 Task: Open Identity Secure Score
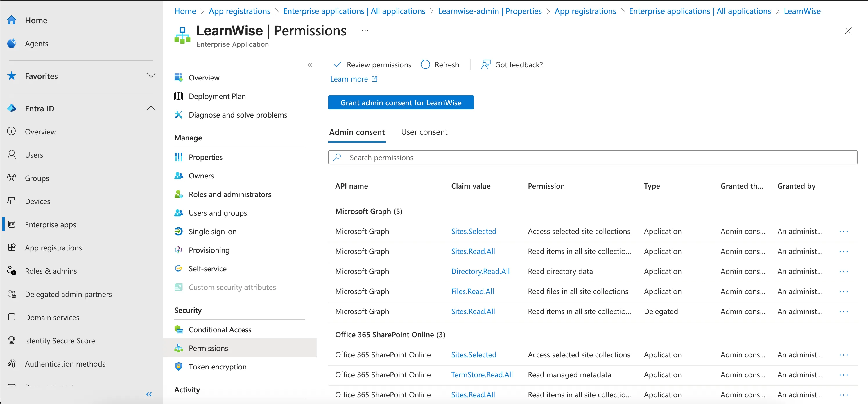coord(60,341)
